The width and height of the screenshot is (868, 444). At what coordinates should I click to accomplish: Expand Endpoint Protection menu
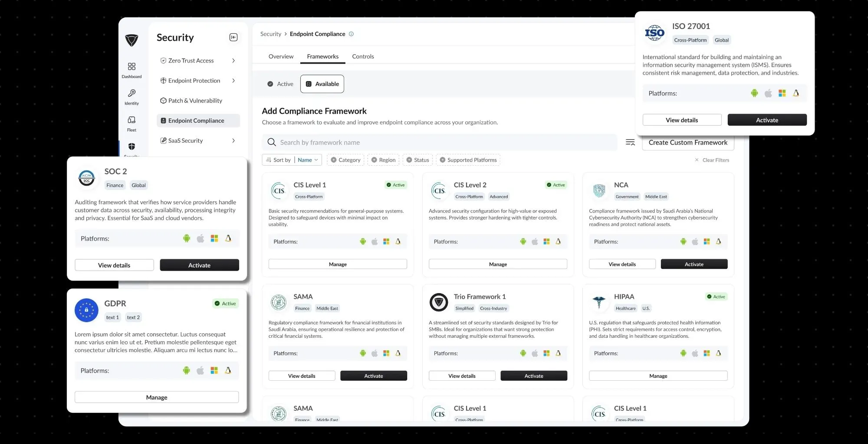pos(233,81)
